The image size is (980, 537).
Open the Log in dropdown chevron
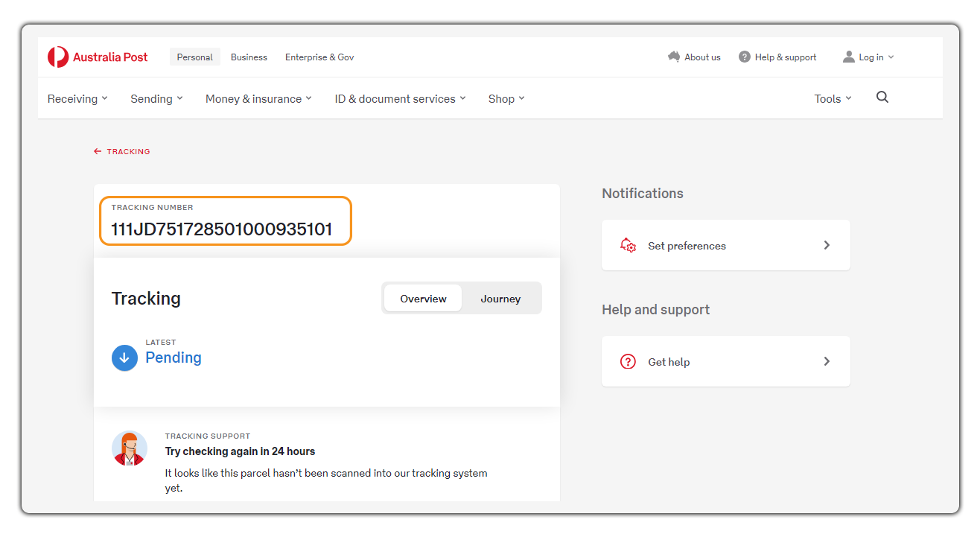pos(891,57)
